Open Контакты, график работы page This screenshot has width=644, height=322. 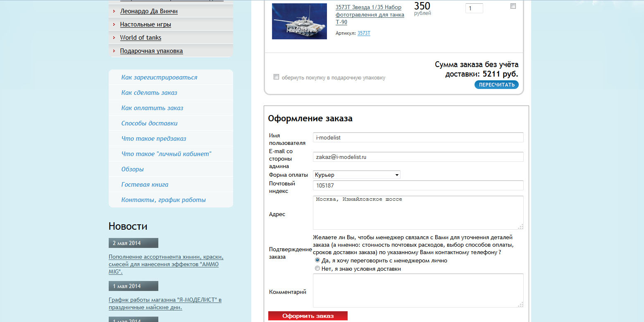pyautogui.click(x=163, y=200)
